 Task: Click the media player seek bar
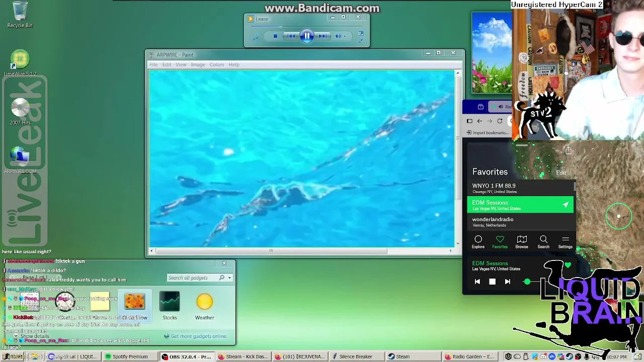[307, 27]
